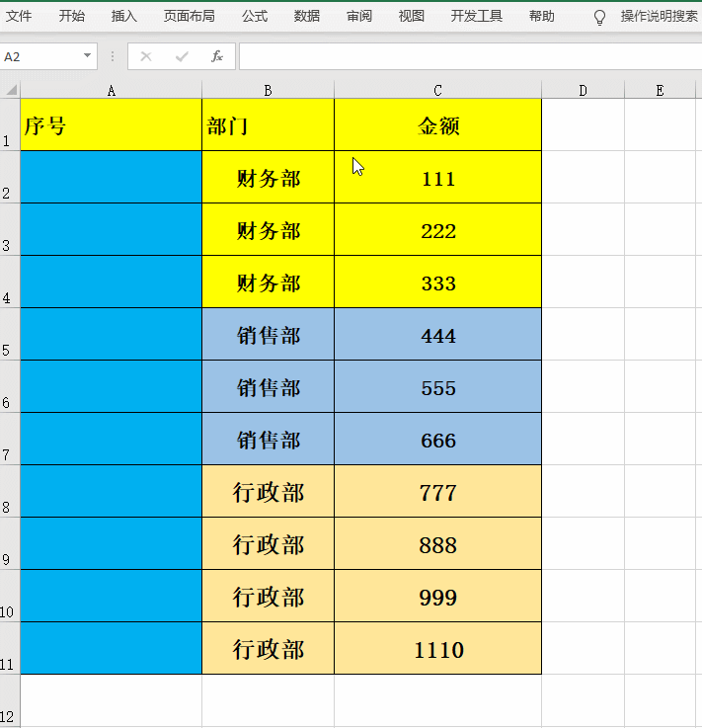
Task: Open the 开发工具 tab
Action: (x=477, y=16)
